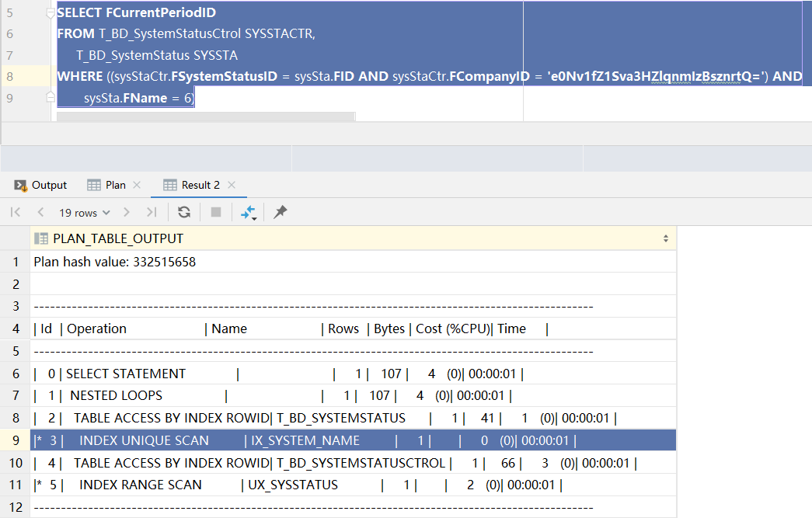812x518 pixels.
Task: Select the INDEX RANGE SCAN row
Action: (140, 485)
